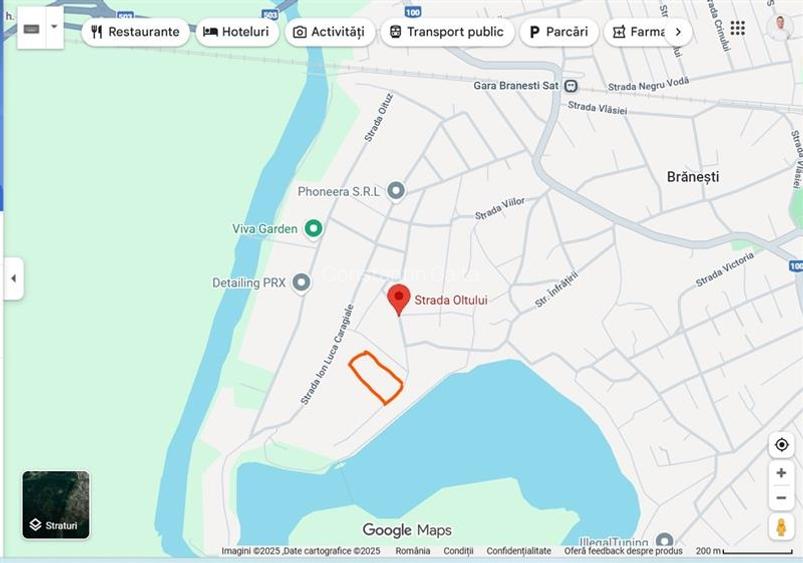Select the Street View pegman icon
The width and height of the screenshot is (803, 563).
pyautogui.click(x=781, y=527)
